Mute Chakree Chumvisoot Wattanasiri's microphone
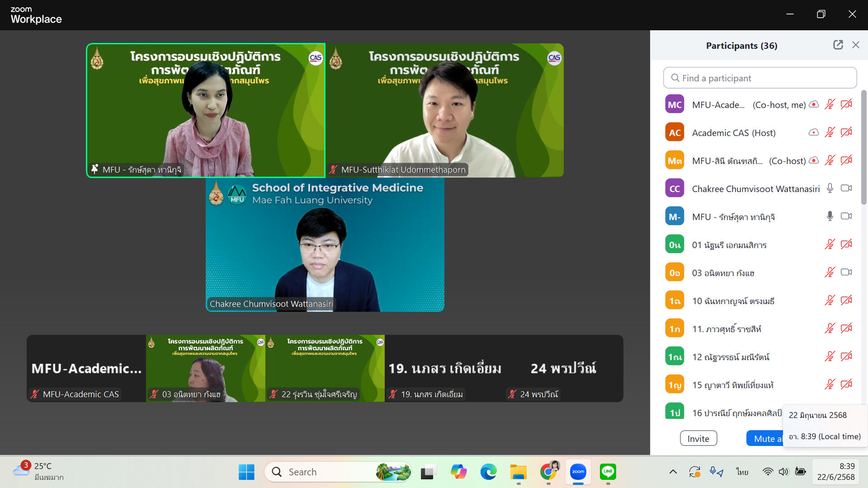Viewport: 868px width, 488px height. click(x=830, y=188)
